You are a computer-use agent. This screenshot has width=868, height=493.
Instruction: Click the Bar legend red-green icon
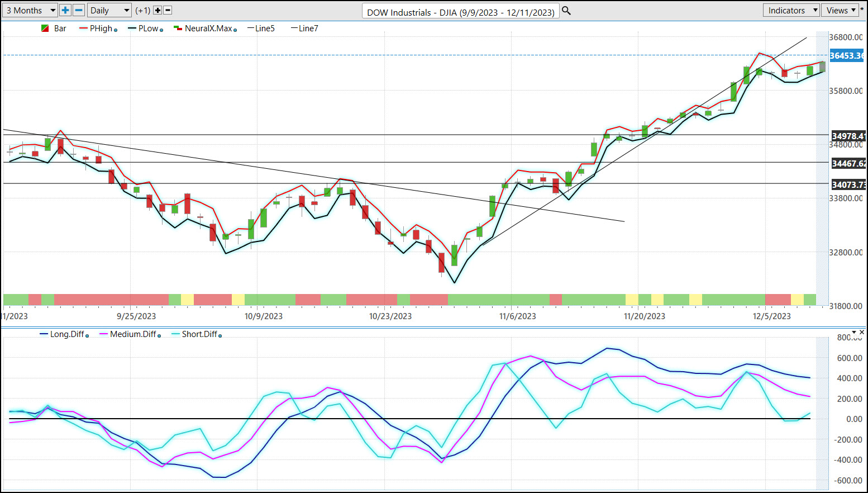click(45, 29)
